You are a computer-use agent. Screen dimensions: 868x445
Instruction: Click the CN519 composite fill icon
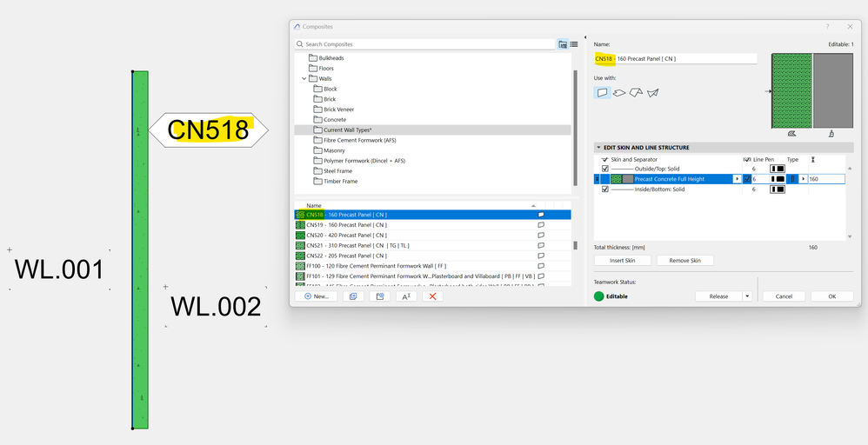300,225
